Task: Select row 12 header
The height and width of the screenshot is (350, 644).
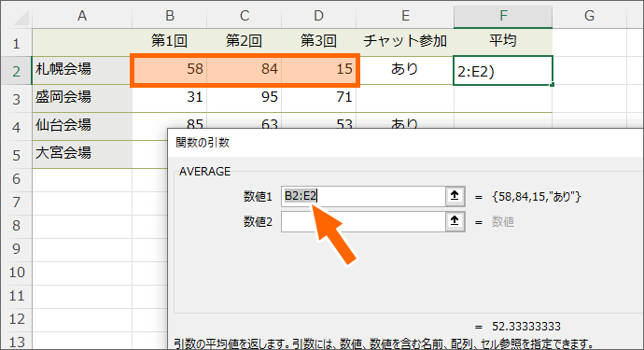Action: point(17,319)
